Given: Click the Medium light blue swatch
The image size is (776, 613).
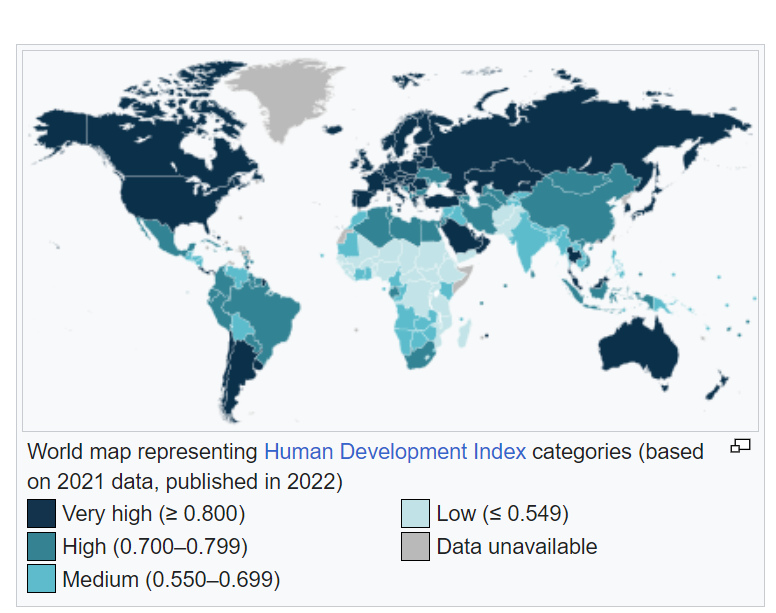Looking at the screenshot, I should [42, 579].
